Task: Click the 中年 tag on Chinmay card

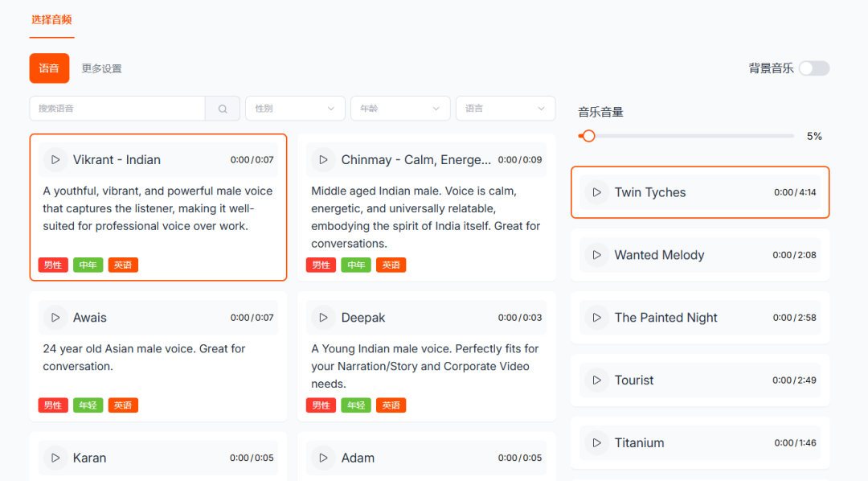Action: (356, 265)
